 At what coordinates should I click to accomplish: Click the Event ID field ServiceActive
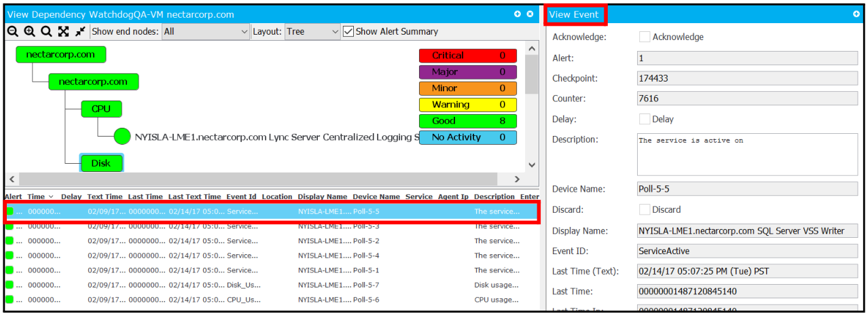tap(747, 251)
